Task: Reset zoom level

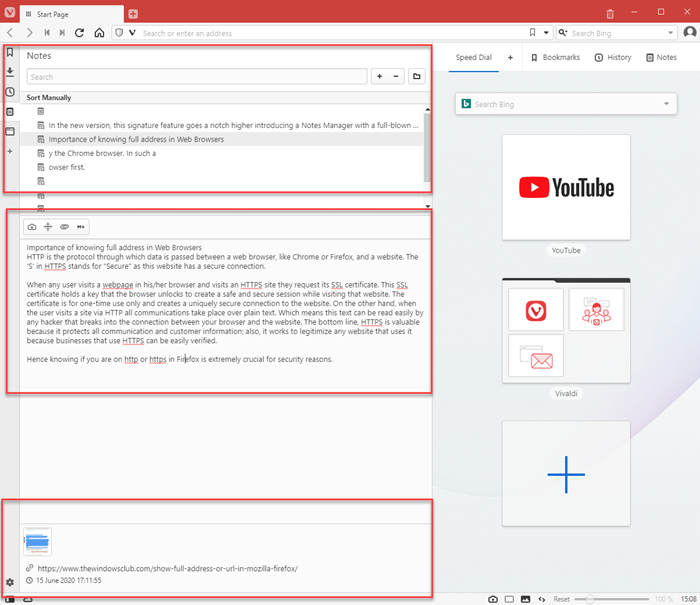Action: (x=561, y=599)
